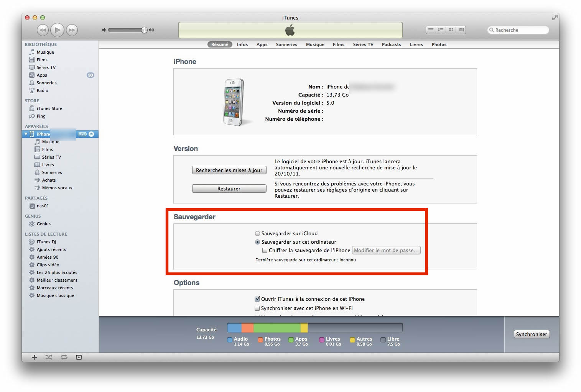581x392 pixels.
Task: Go to the Séries TV tab
Action: (x=363, y=44)
